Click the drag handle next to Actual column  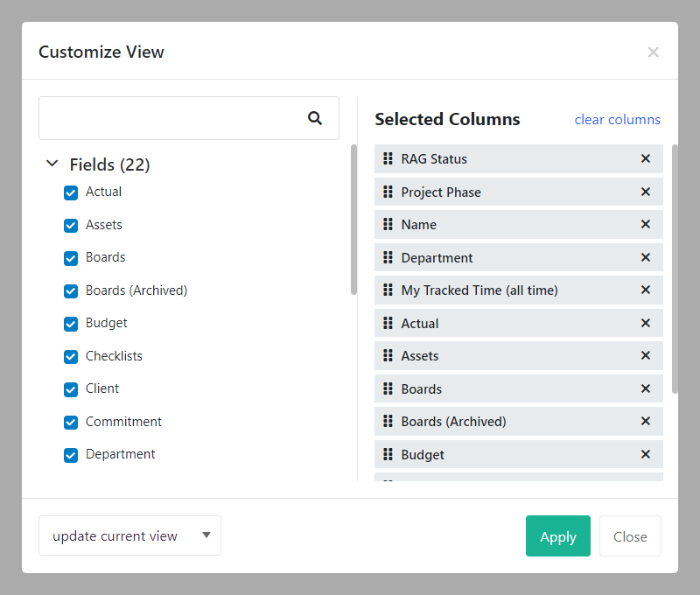[388, 323]
